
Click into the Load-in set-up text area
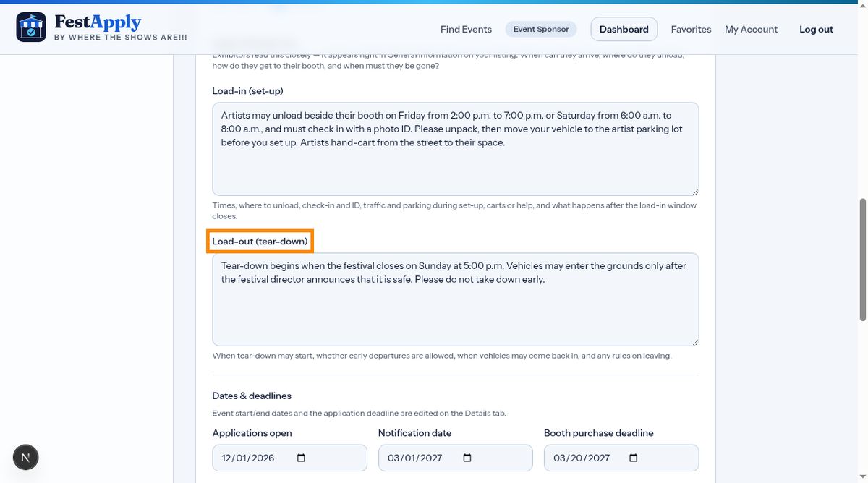(x=456, y=149)
